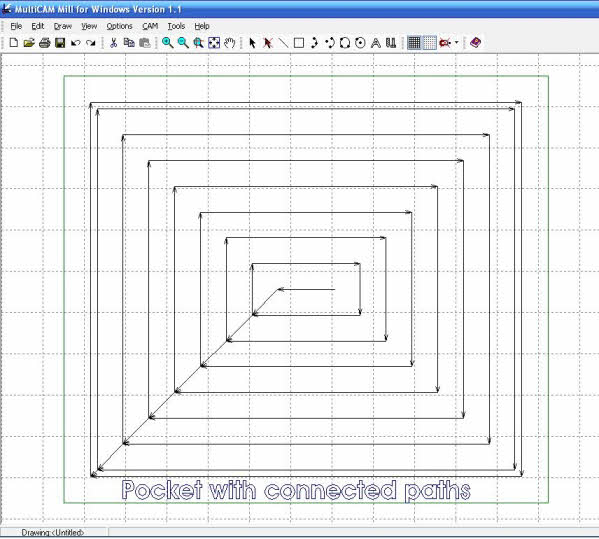Choose the circle with center tool
599x539 pixels.
point(360,43)
